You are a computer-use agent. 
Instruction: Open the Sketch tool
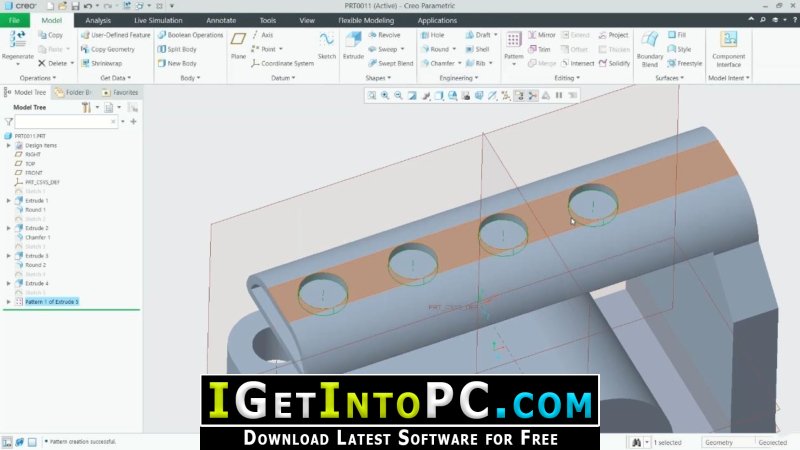(327, 45)
